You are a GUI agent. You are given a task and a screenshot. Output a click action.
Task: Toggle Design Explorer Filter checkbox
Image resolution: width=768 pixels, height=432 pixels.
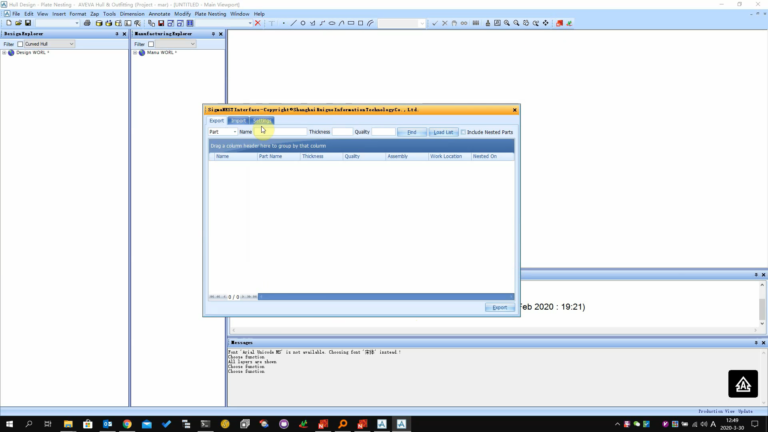click(20, 44)
